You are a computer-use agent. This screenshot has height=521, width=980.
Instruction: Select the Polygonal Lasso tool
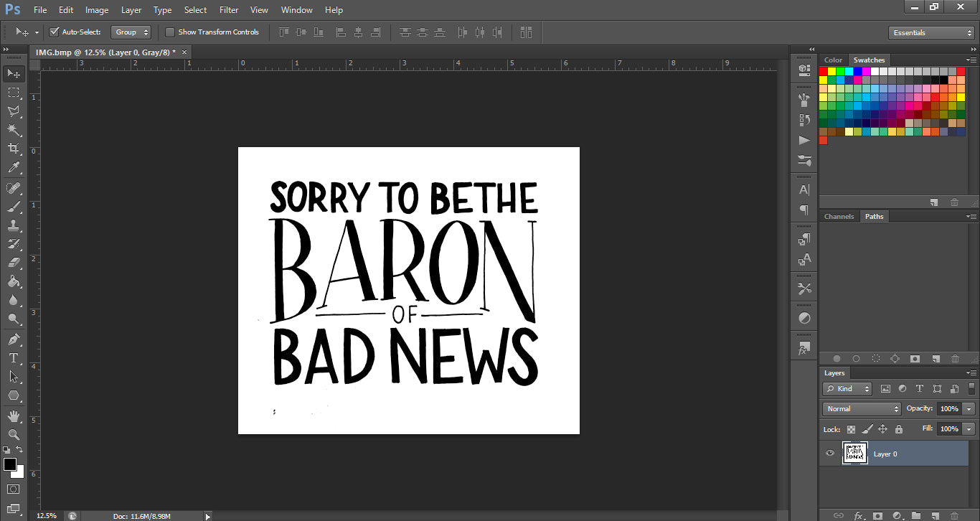click(x=14, y=111)
